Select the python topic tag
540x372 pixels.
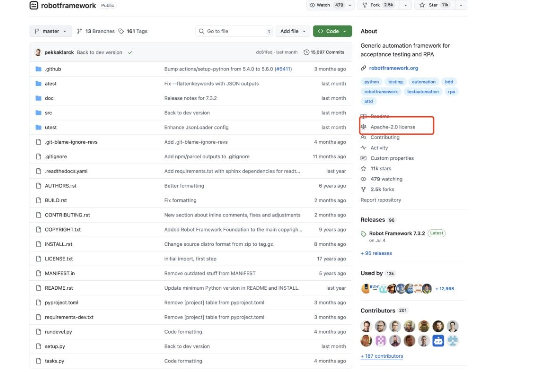pyautogui.click(x=372, y=82)
